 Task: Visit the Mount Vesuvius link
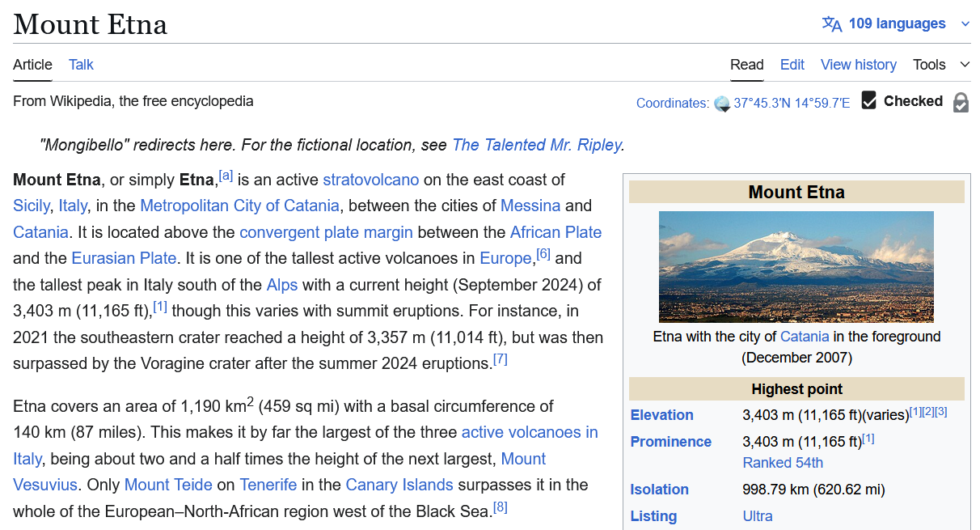[x=523, y=459]
